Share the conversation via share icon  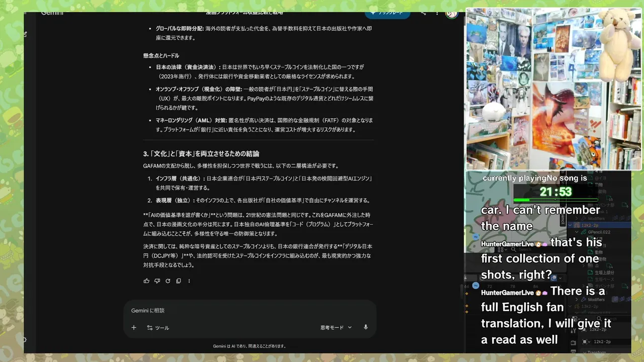point(423,14)
